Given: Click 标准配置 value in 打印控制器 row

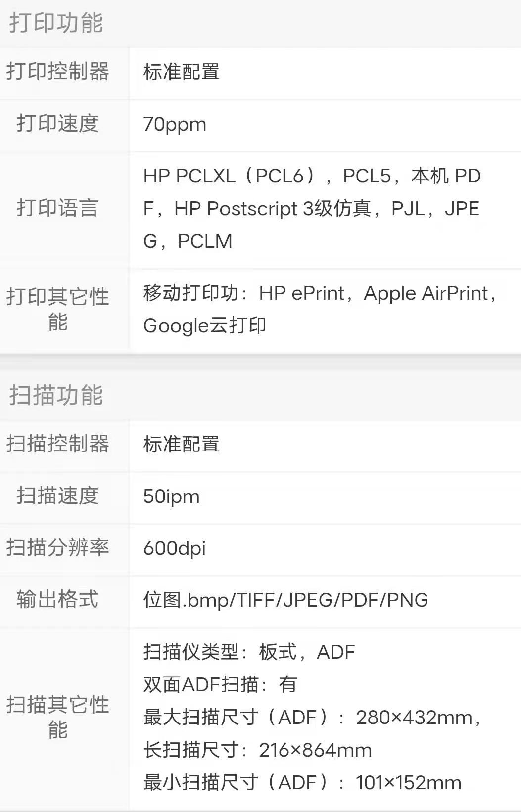Looking at the screenshot, I should pyautogui.click(x=181, y=72).
